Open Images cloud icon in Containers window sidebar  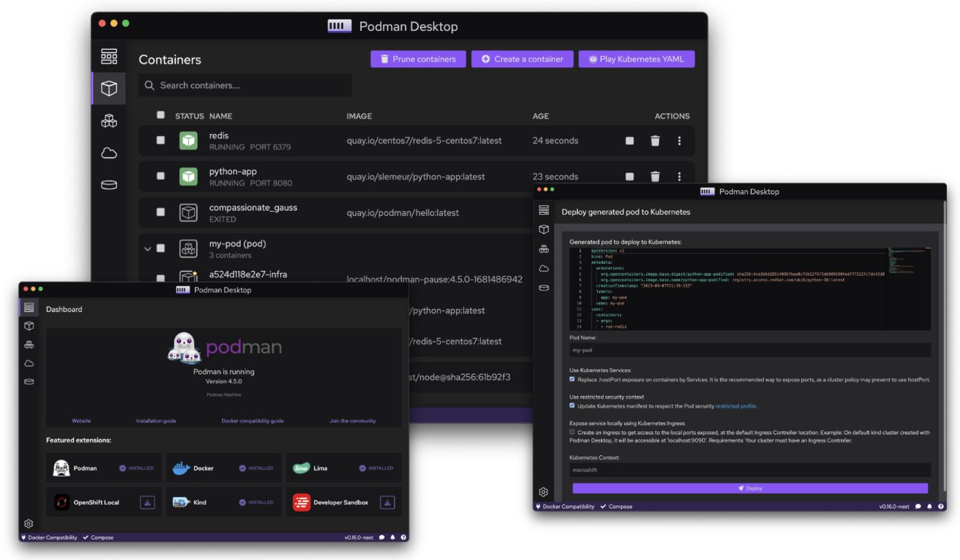(x=109, y=153)
